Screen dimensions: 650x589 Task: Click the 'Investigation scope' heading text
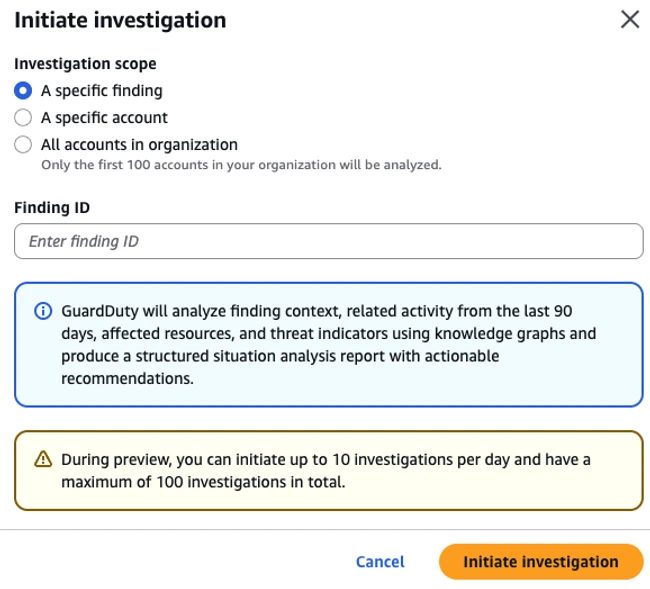click(85, 64)
